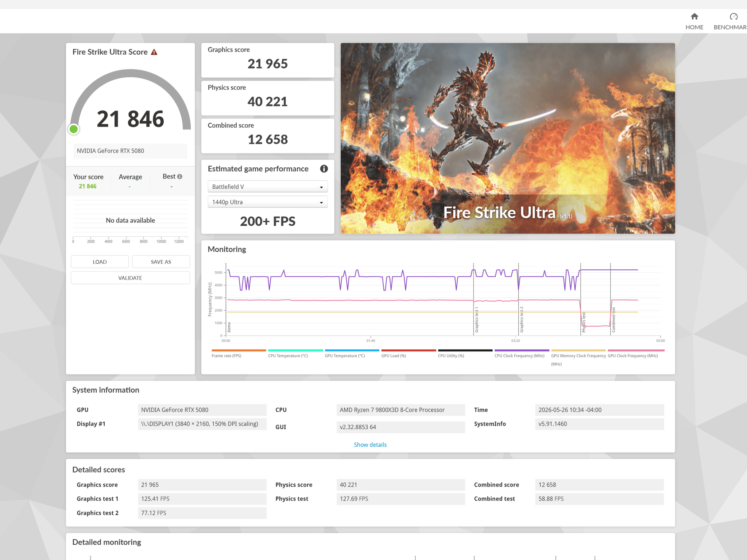Click the Home house icon
This screenshot has width=747, height=560.
point(694,16)
